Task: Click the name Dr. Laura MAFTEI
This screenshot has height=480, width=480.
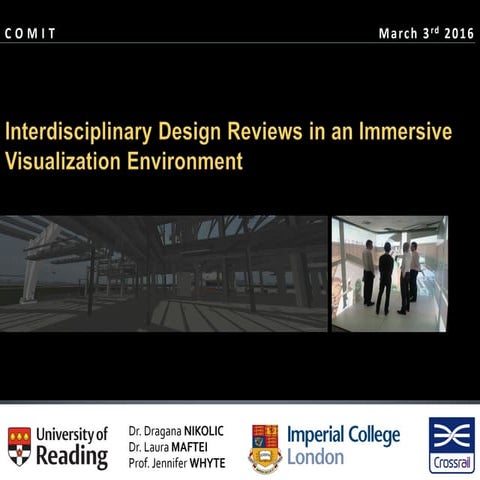Action: (x=168, y=447)
